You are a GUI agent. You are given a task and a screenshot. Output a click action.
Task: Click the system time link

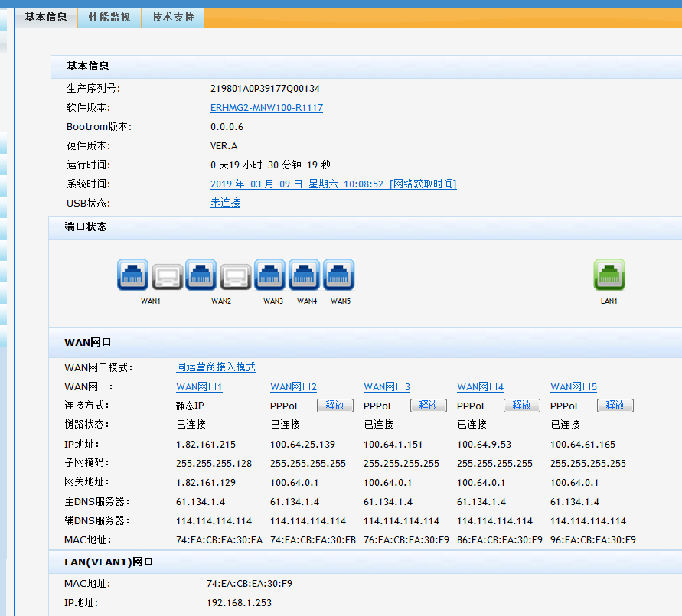point(333,184)
